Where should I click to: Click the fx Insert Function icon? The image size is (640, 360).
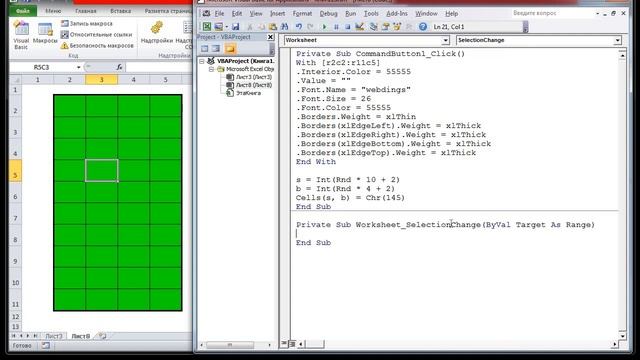pos(119,67)
